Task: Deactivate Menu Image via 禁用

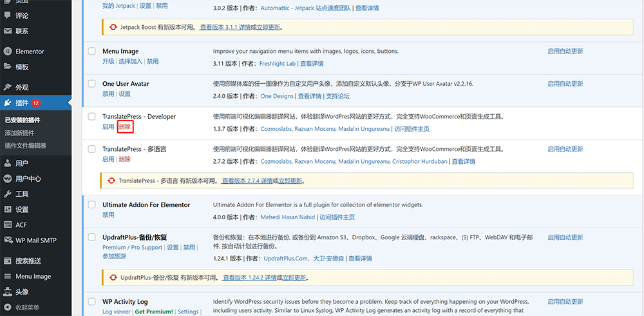Action: tap(153, 61)
